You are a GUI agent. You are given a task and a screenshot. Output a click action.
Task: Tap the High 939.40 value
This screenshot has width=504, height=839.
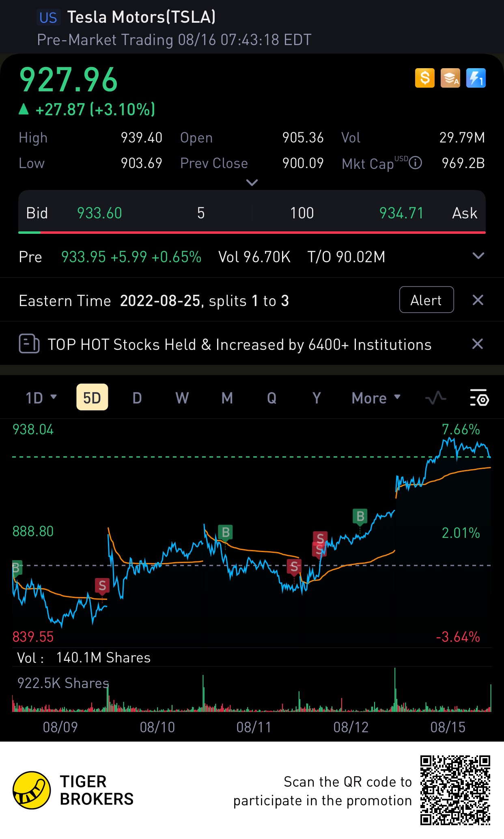141,138
